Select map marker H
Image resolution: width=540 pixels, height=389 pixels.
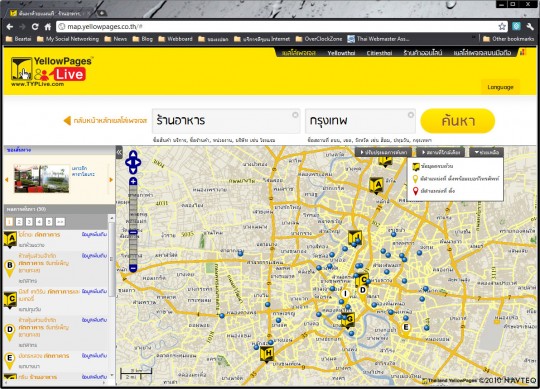[x=267, y=354]
